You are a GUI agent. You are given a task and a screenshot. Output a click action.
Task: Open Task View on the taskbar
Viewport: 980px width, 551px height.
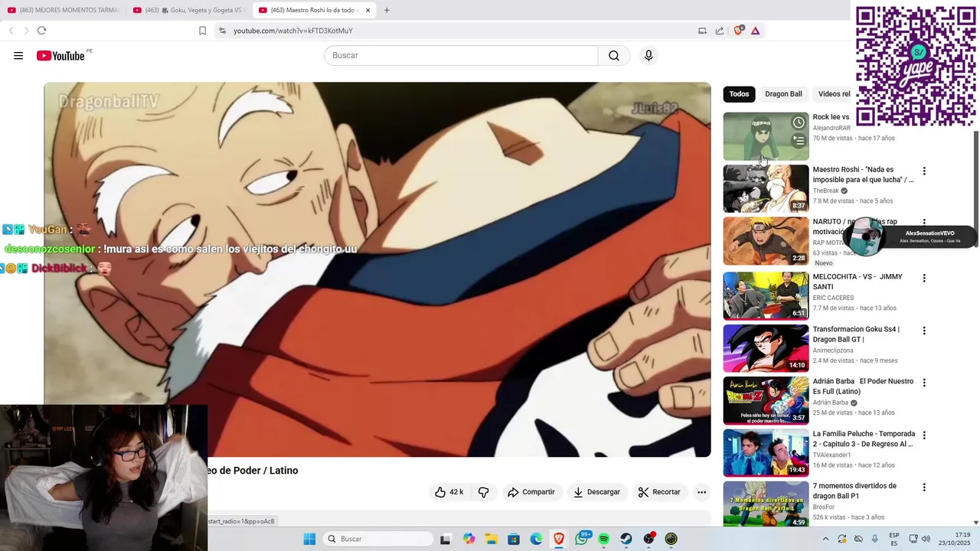(x=446, y=539)
